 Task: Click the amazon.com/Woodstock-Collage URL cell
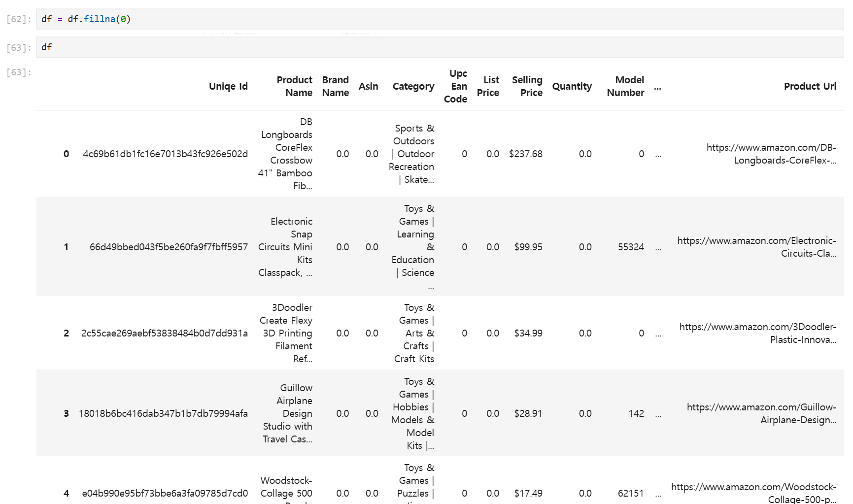coord(753,493)
